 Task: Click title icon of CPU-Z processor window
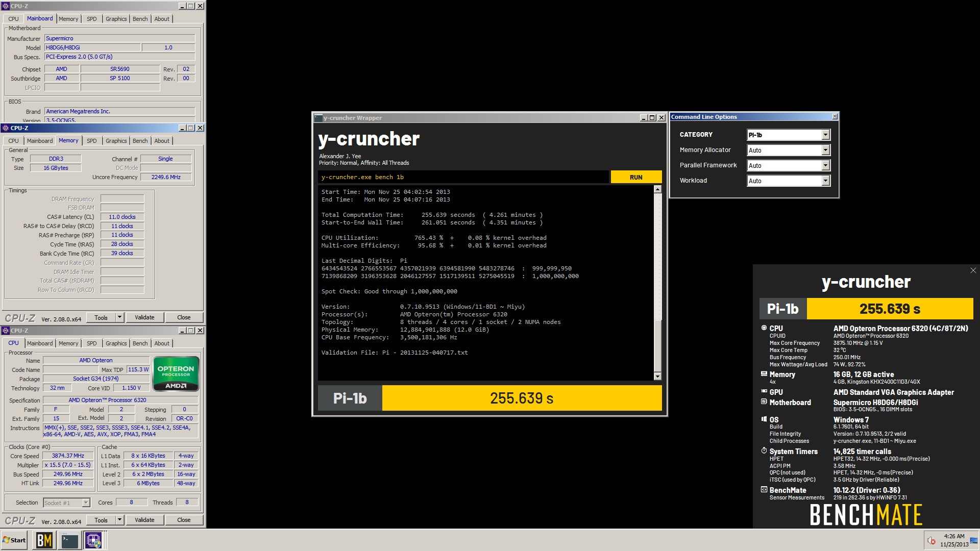point(6,331)
